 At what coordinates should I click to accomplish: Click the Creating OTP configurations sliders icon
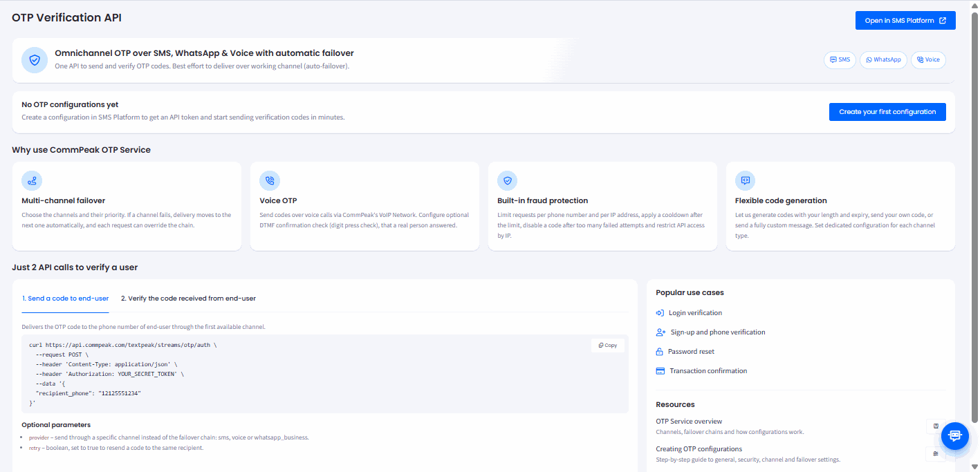click(936, 454)
